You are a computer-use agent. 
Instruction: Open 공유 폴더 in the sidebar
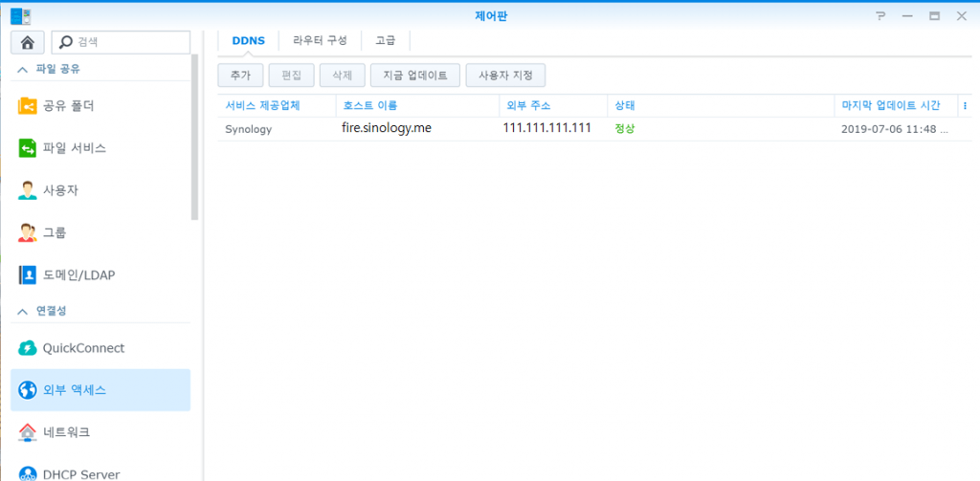pyautogui.click(x=100, y=106)
